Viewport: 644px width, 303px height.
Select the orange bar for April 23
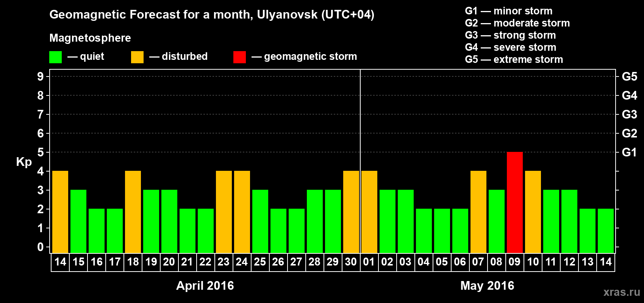[x=224, y=212]
